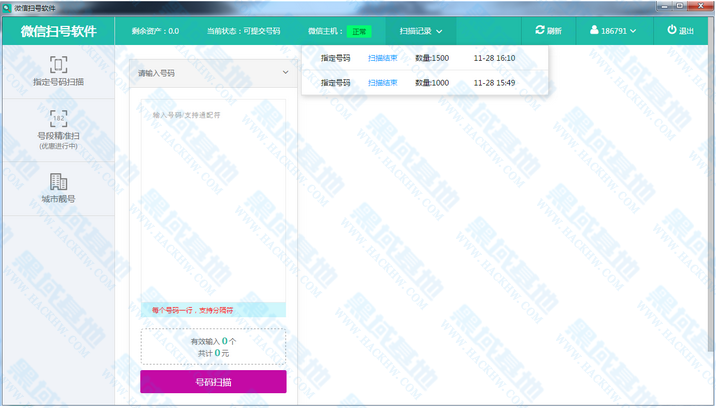This screenshot has width=716, height=408.
Task: Expand the 扫描记录 dropdown menu
Action: coord(420,31)
